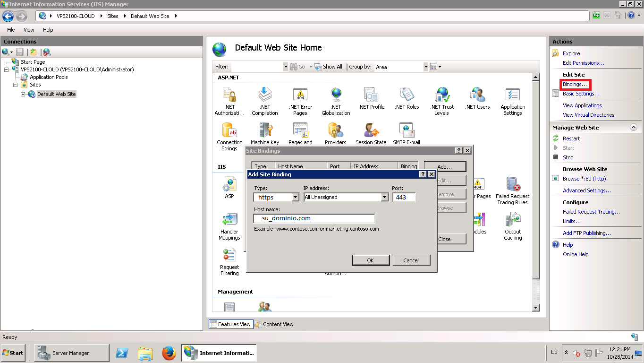
Task: Click the feature pane scroll-down arrow
Action: coord(535,308)
